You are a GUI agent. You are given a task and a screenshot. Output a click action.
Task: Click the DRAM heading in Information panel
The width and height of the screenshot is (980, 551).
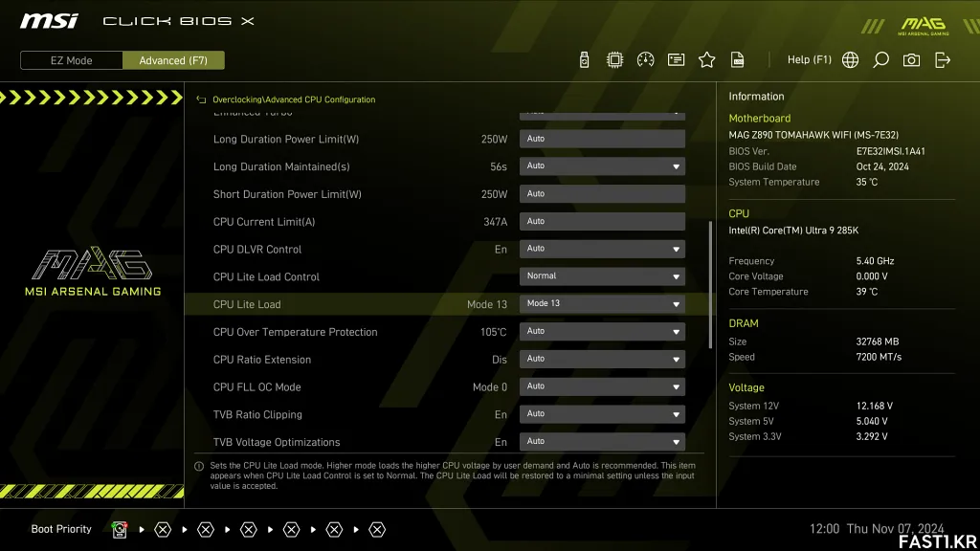click(x=743, y=323)
